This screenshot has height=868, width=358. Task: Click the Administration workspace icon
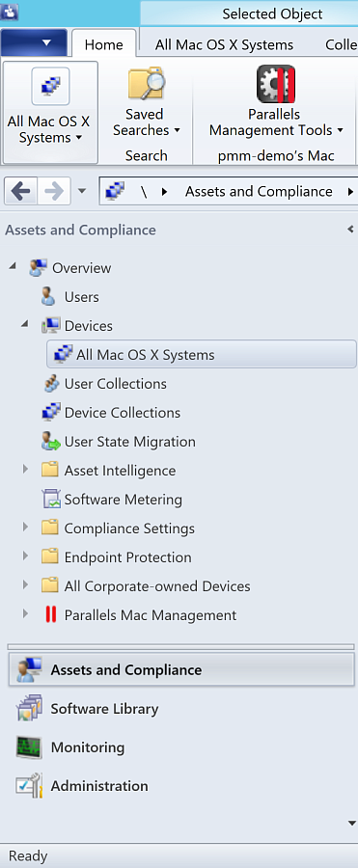click(x=28, y=785)
